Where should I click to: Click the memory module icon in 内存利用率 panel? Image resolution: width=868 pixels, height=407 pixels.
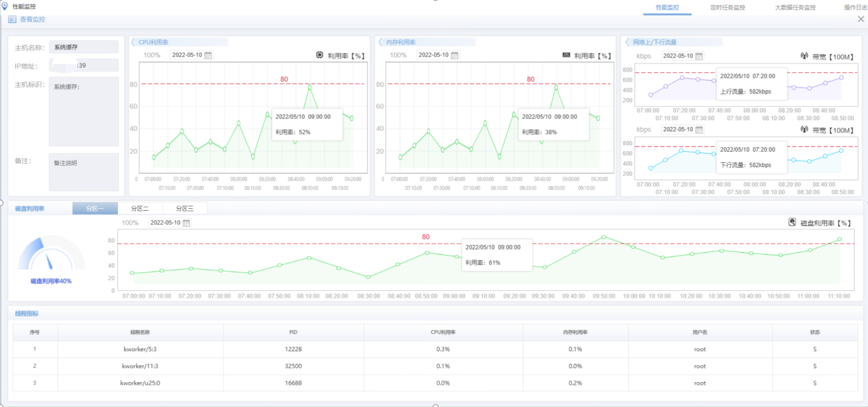coord(566,55)
